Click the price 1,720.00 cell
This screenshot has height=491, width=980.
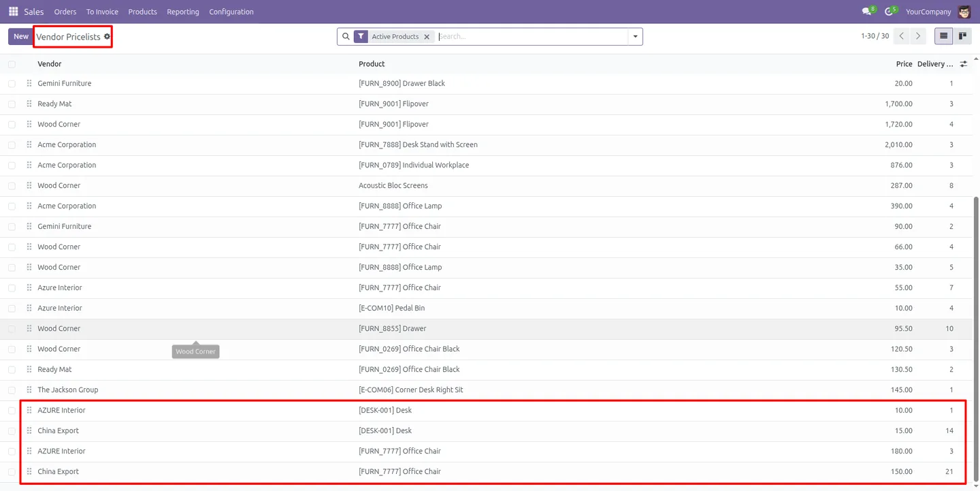(x=898, y=124)
